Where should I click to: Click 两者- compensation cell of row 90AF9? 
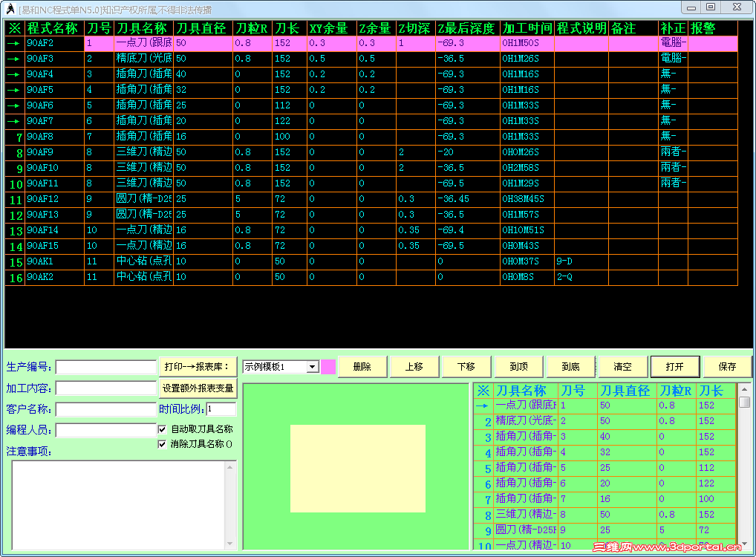tap(673, 152)
